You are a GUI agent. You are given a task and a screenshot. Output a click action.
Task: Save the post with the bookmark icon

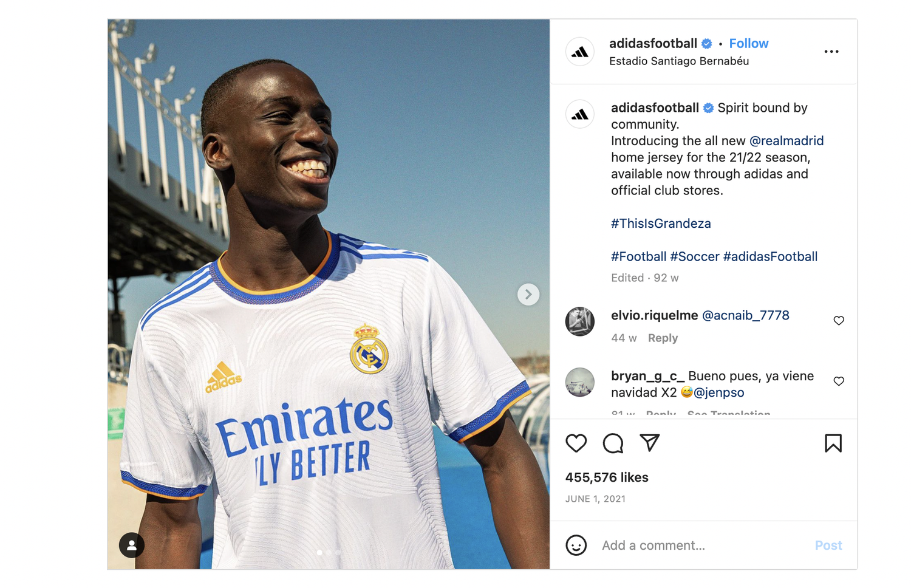[x=833, y=443]
